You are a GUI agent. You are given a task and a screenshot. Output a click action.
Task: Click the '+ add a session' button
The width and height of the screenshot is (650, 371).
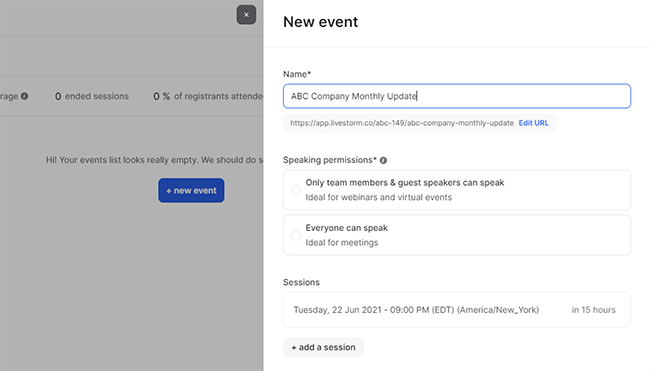tap(323, 347)
